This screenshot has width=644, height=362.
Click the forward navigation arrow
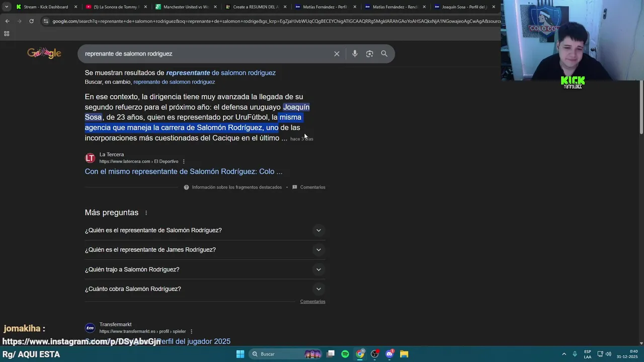(19, 21)
